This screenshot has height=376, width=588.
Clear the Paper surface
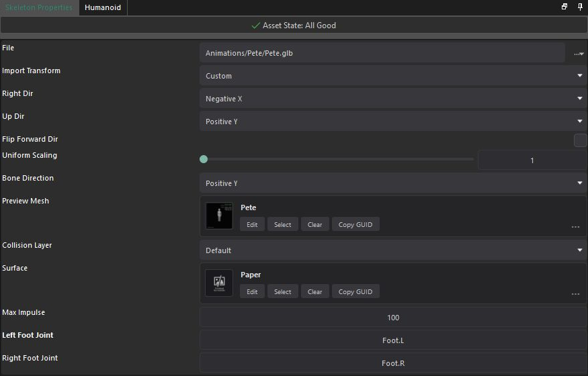tap(314, 291)
